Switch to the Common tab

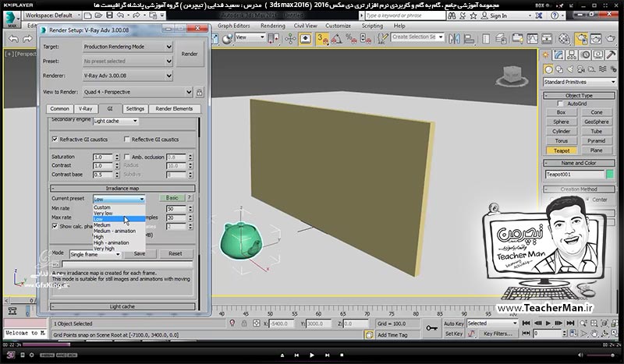tap(60, 108)
